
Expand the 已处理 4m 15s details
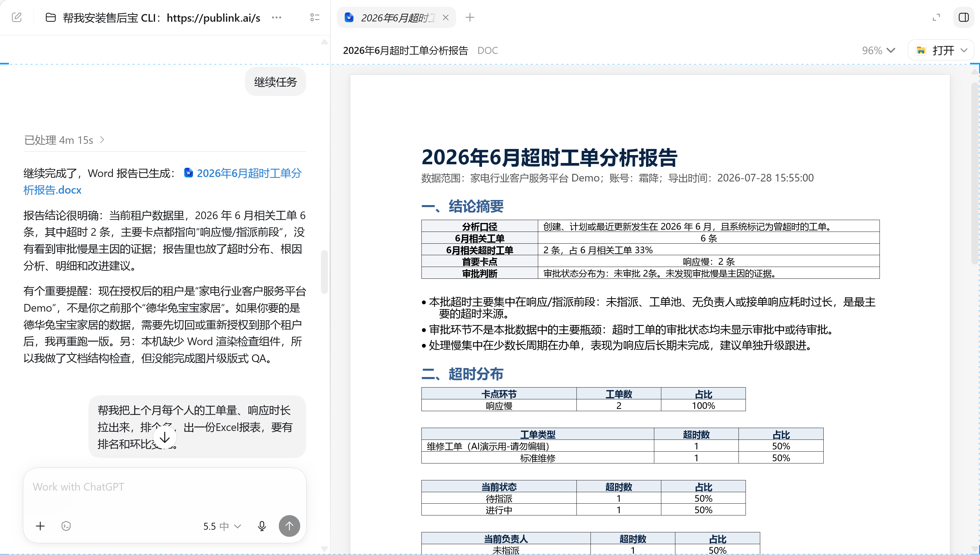pos(64,140)
